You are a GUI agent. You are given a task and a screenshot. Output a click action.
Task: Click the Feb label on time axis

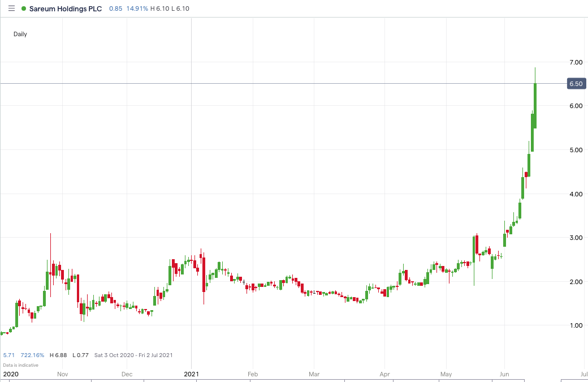pyautogui.click(x=253, y=374)
